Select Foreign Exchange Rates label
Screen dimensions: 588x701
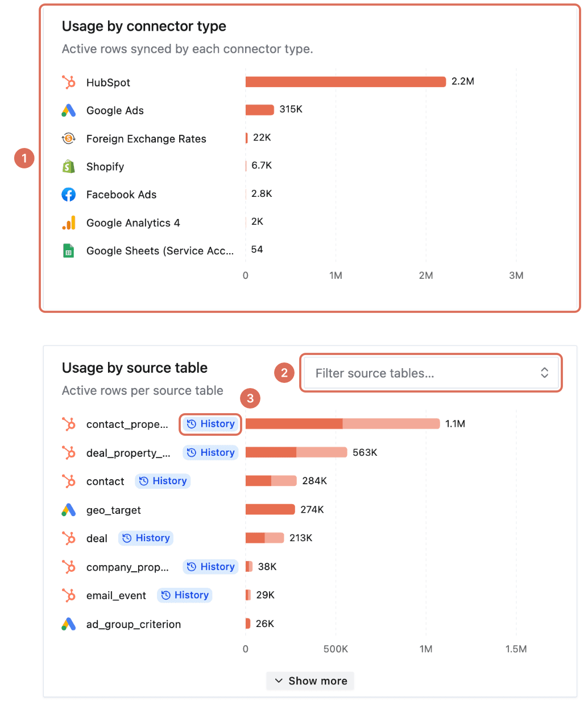(146, 139)
